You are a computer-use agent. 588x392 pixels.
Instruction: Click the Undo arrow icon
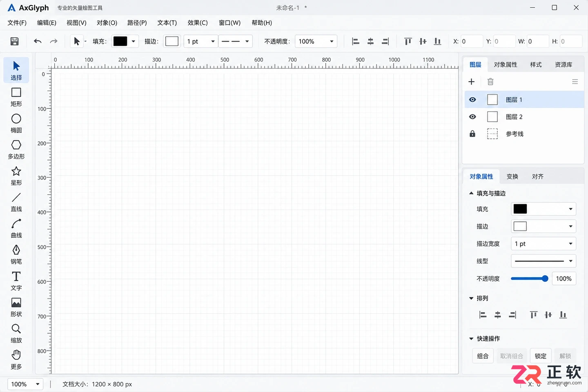coord(38,41)
